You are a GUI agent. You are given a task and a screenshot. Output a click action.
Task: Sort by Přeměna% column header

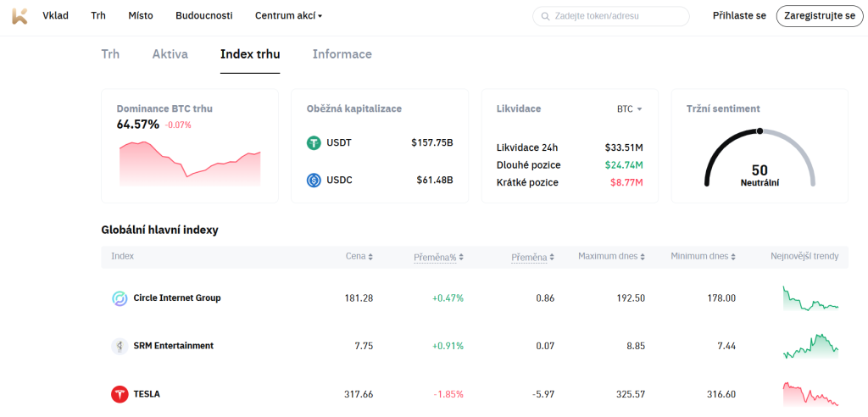[x=438, y=257]
